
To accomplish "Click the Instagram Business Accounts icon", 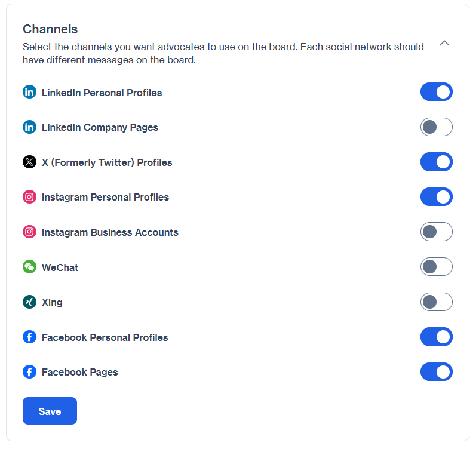I will click(29, 232).
